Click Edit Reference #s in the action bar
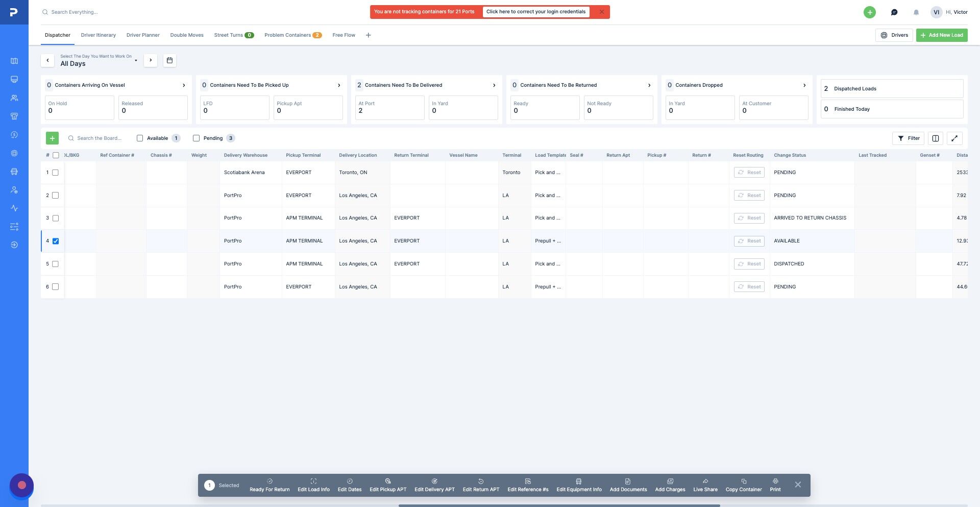The height and width of the screenshot is (507, 980). (x=528, y=486)
